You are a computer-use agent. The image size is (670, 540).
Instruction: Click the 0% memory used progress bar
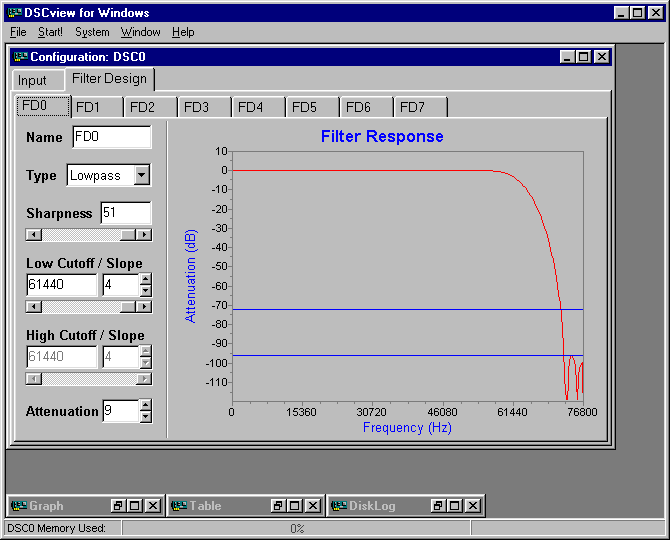click(x=297, y=528)
